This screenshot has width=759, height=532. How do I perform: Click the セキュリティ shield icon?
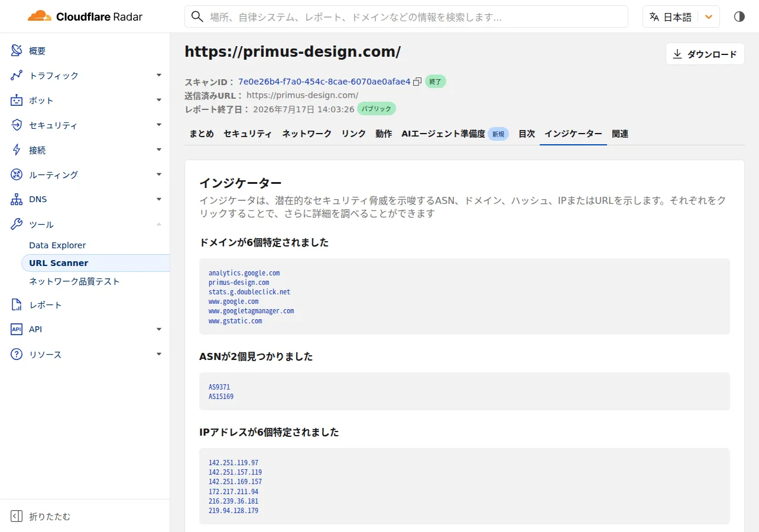tap(17, 125)
